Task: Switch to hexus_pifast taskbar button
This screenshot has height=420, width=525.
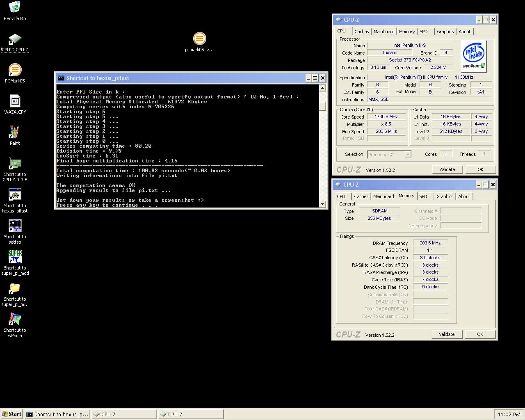Action: pyautogui.click(x=57, y=414)
